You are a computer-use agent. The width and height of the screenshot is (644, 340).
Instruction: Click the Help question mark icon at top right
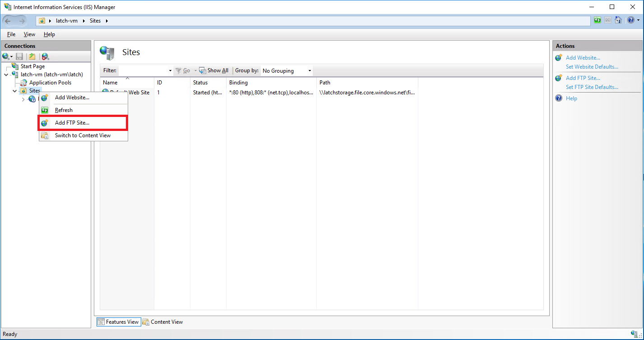pos(630,20)
